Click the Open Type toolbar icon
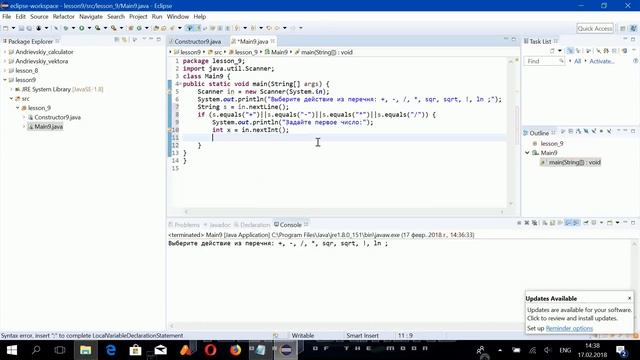Image resolution: width=640 pixels, height=360 pixels. [x=156, y=28]
